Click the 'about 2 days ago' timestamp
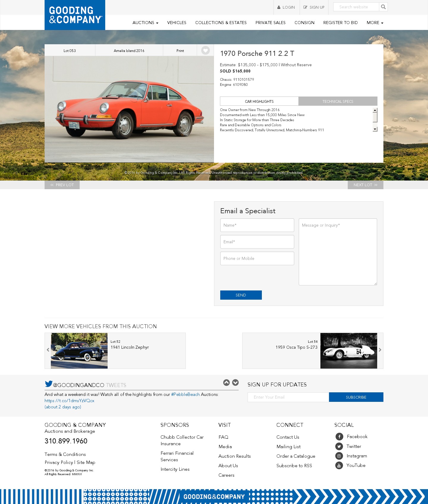This screenshot has width=428, height=504. point(63,407)
